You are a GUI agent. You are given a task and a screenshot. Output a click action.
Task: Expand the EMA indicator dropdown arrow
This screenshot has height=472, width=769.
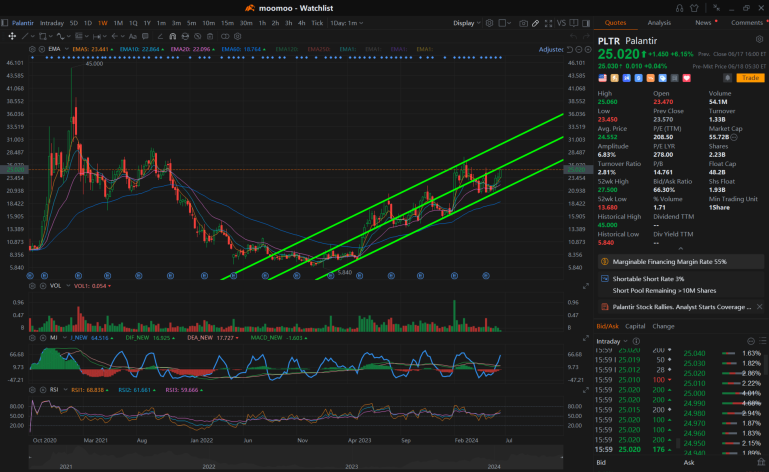click(67, 49)
